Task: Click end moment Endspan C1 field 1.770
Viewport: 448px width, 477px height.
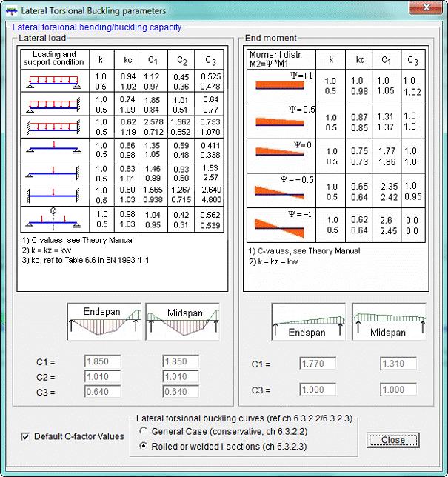Action: pos(318,364)
